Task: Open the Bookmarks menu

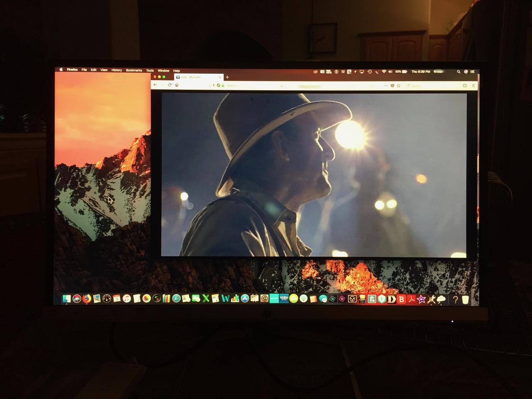Action: [x=134, y=70]
